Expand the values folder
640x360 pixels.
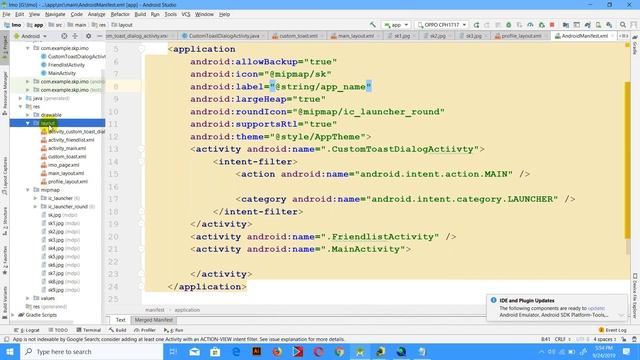(x=28, y=298)
